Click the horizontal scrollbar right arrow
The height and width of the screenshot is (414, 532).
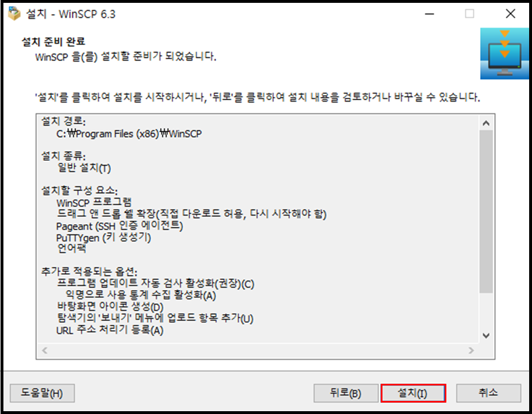[x=471, y=350]
